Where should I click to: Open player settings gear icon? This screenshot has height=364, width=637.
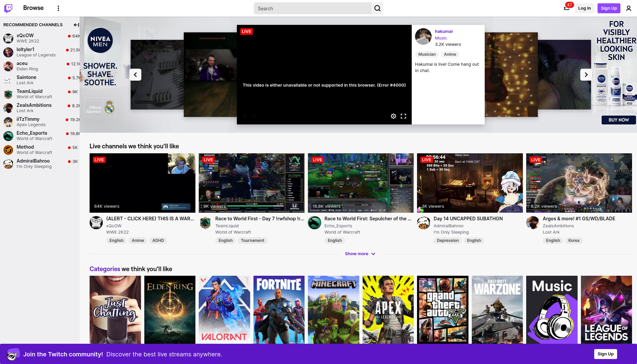(393, 116)
